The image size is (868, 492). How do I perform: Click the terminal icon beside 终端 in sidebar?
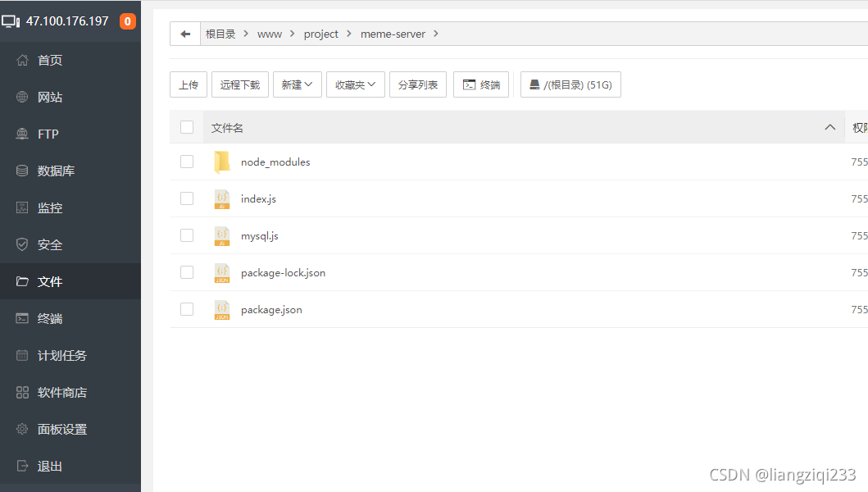click(22, 318)
